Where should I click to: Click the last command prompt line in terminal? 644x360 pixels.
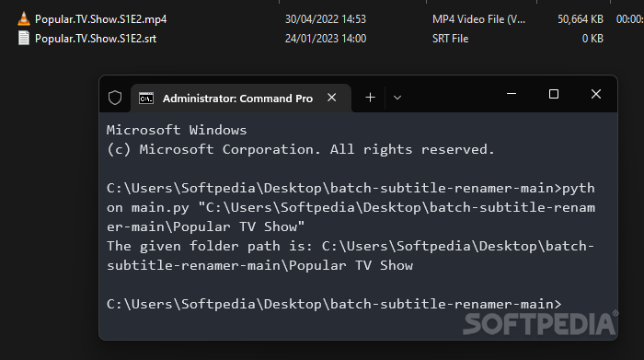point(334,304)
